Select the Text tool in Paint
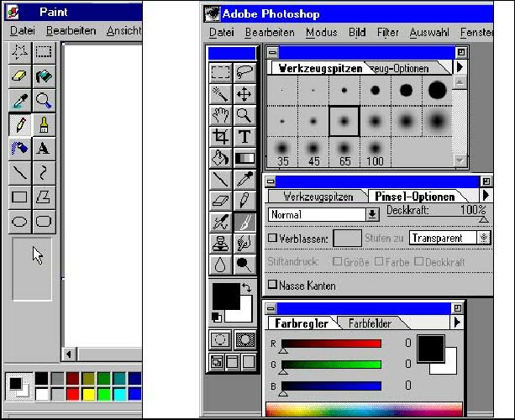 pos(44,149)
